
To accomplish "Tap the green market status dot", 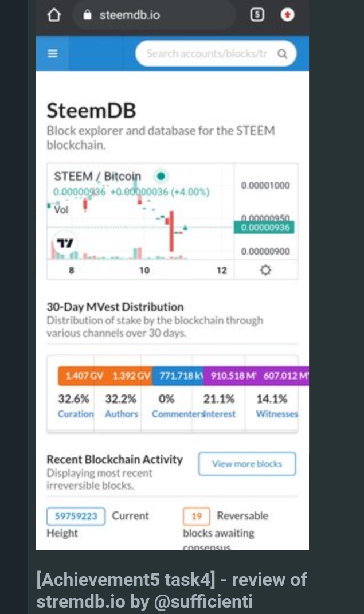I will (161, 176).
